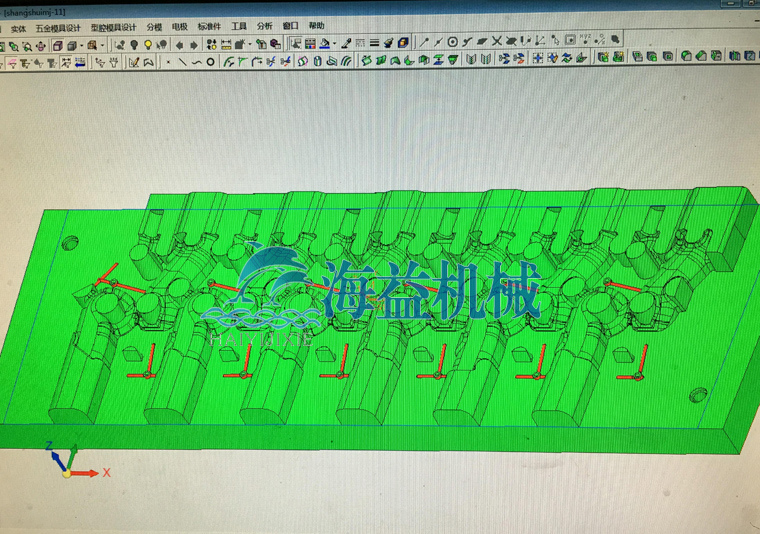Open the 五金模具设计 menu
Viewport: 760px width, 534px height.
pyautogui.click(x=58, y=28)
